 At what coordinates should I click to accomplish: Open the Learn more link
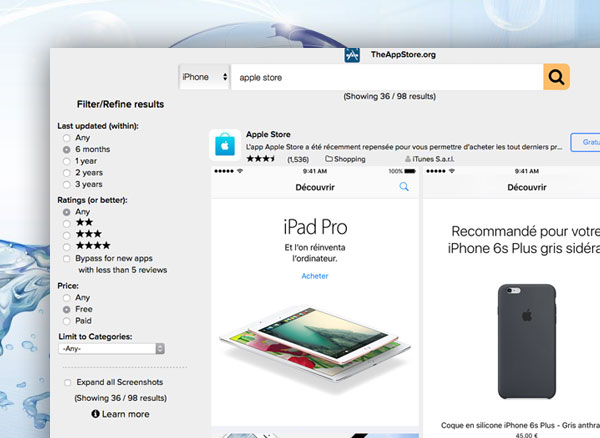pos(126,414)
